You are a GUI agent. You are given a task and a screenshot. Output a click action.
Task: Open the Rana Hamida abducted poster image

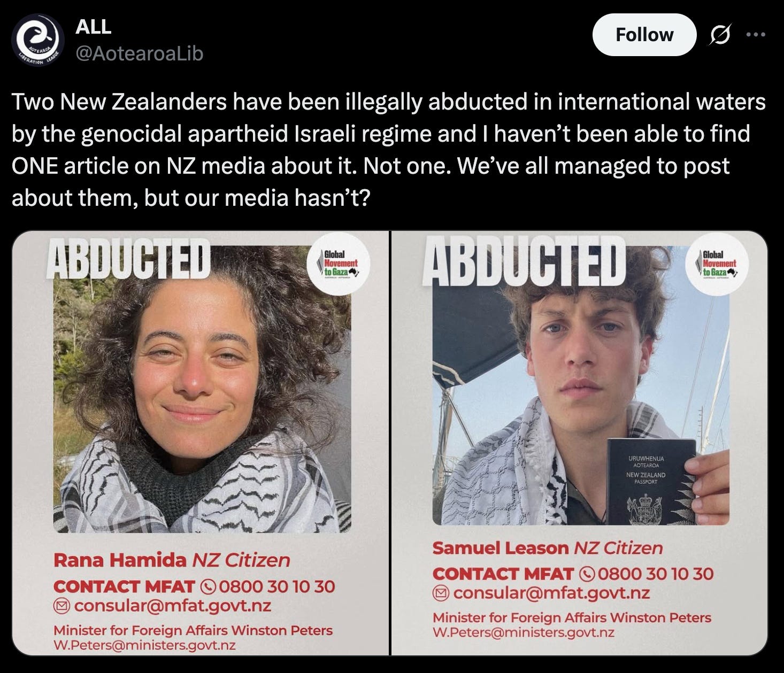[x=201, y=443]
